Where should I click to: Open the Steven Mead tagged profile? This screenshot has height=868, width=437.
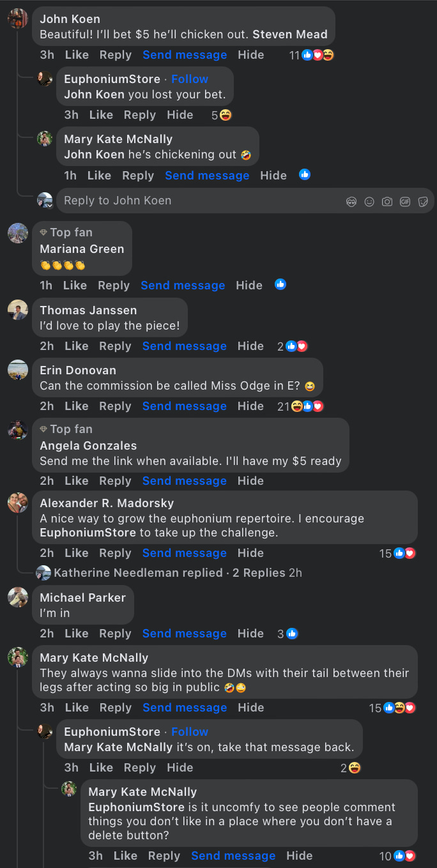[290, 34]
